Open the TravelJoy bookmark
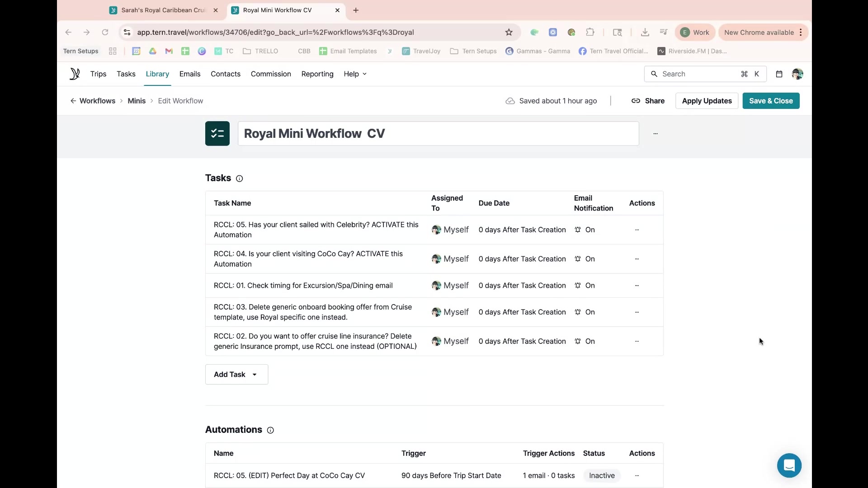The width and height of the screenshot is (868, 488). 421,51
